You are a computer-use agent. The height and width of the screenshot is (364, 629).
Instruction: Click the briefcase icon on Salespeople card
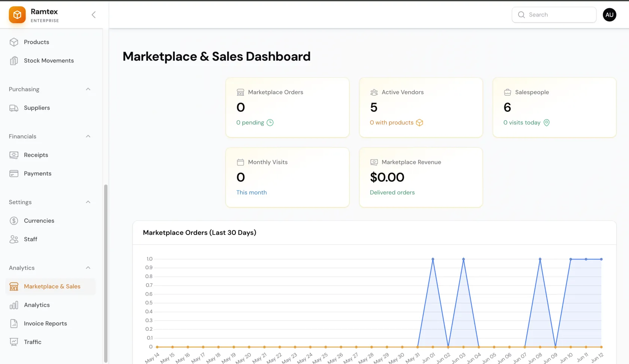click(507, 92)
